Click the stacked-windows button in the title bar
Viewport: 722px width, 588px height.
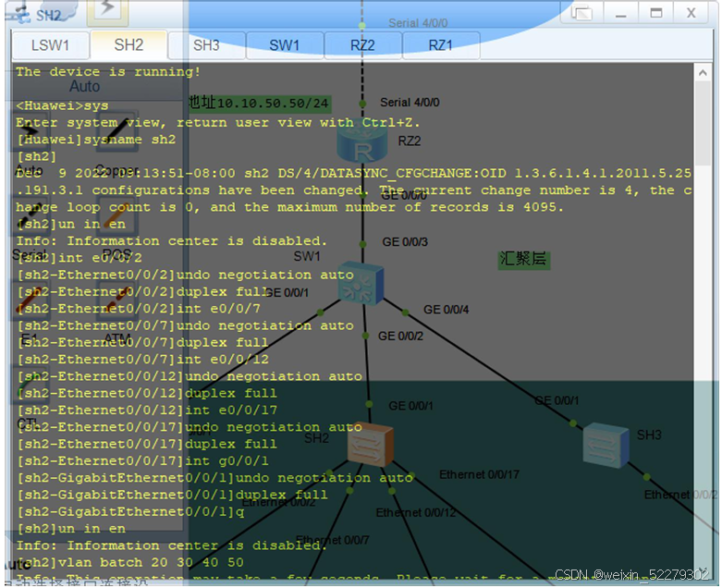[x=582, y=12]
